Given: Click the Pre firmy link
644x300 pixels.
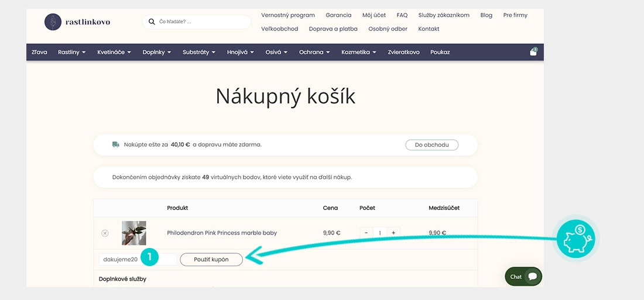Looking at the screenshot, I should click(515, 15).
